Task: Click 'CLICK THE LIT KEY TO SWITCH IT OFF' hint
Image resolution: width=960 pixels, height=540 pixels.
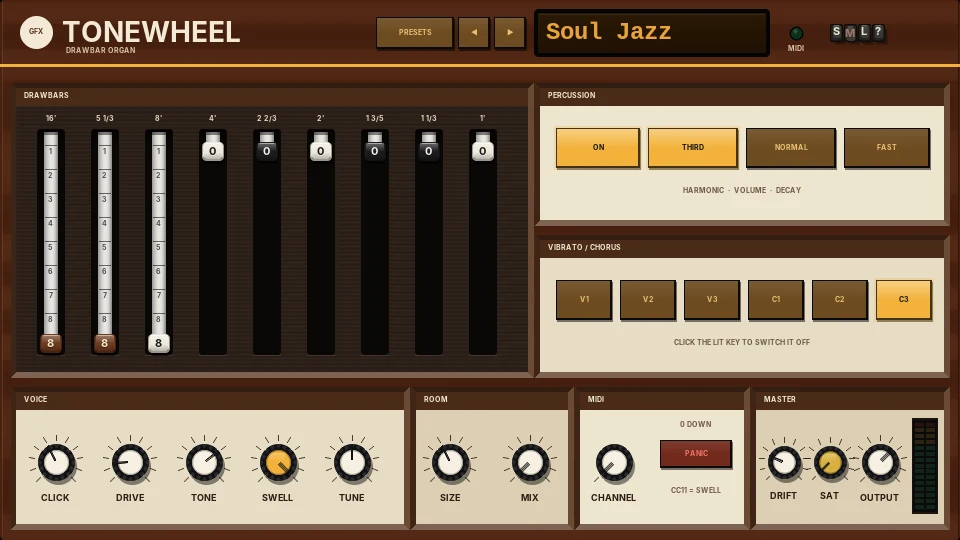Action: click(x=741, y=342)
